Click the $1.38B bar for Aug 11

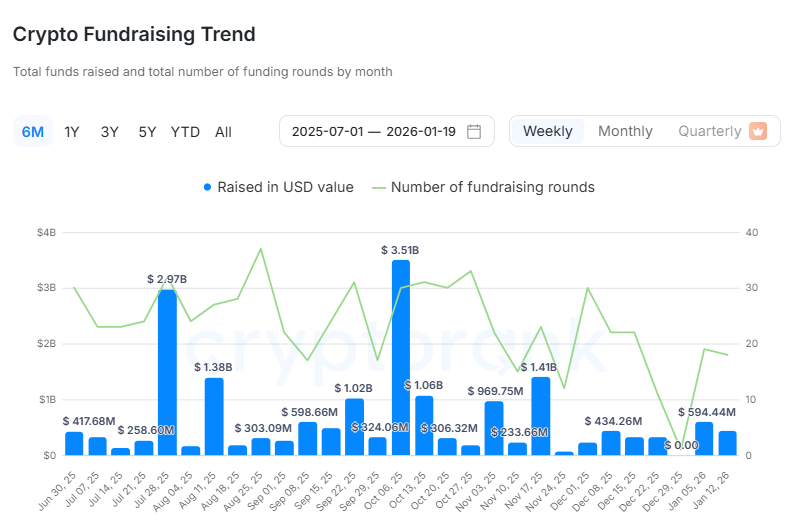[x=214, y=416]
